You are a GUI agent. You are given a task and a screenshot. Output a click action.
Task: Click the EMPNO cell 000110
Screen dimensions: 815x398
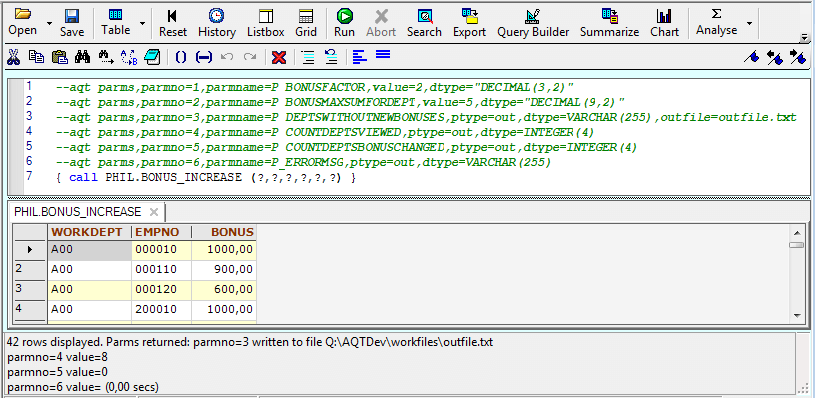(162, 270)
